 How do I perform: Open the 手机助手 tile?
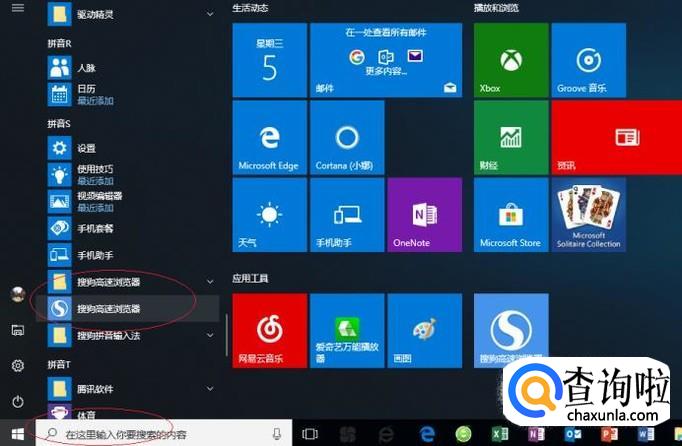(347, 215)
